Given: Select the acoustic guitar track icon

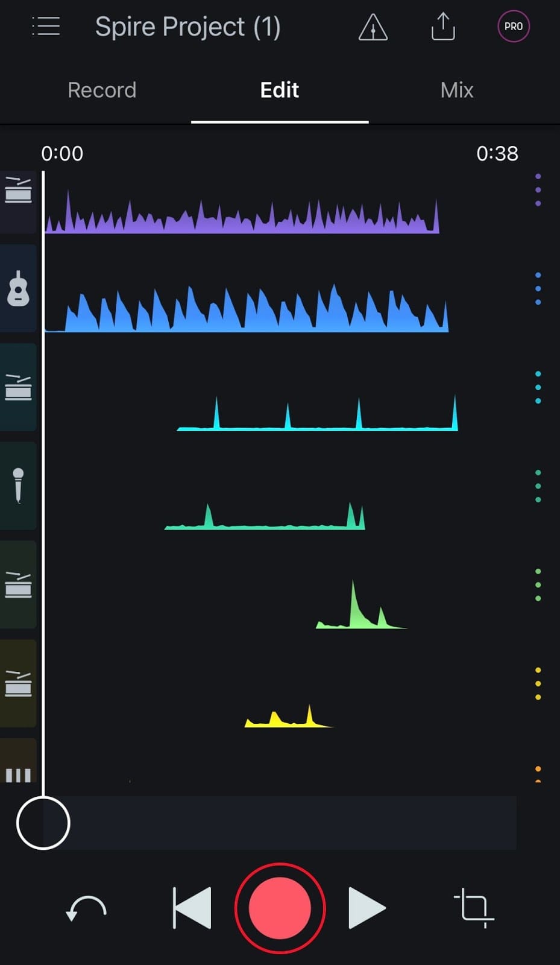Looking at the screenshot, I should tap(18, 288).
